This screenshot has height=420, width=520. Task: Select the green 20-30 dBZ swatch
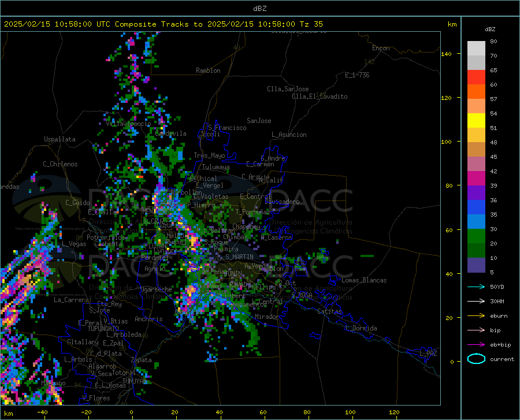(x=476, y=236)
